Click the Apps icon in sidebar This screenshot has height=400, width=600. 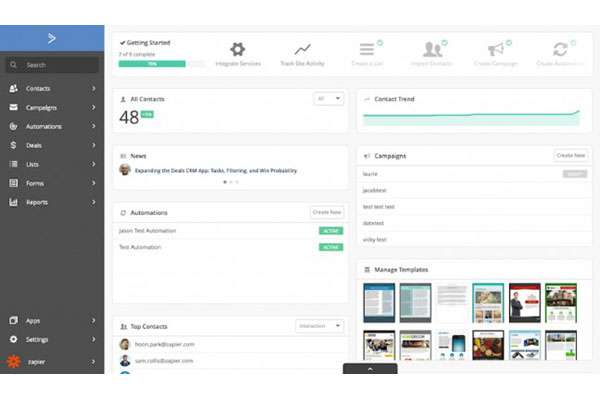point(13,320)
